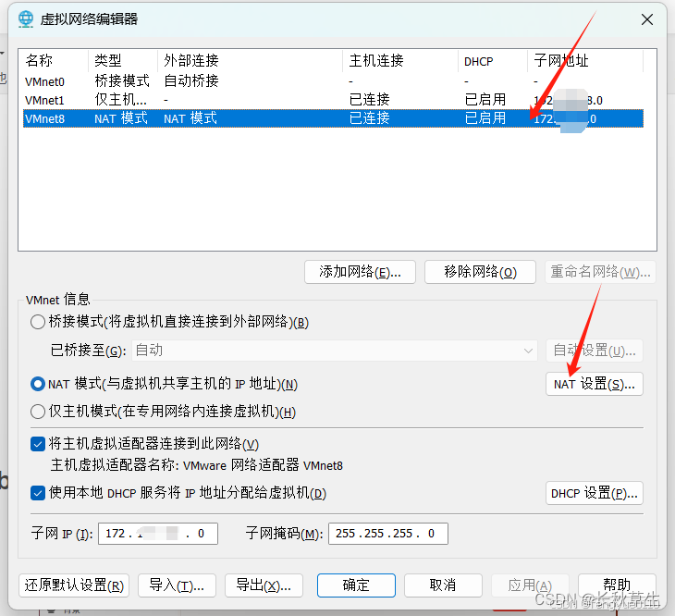Viewport: 675px width, 616px height.
Task: Select 仅主机模式 radio button
Action: 38,412
